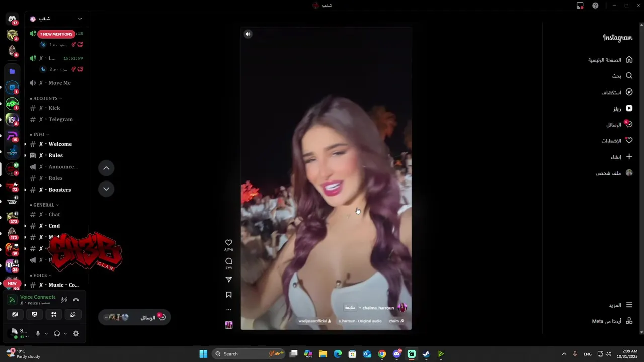
Task: Follow chaima_harroun with متابعة button
Action: point(350,308)
